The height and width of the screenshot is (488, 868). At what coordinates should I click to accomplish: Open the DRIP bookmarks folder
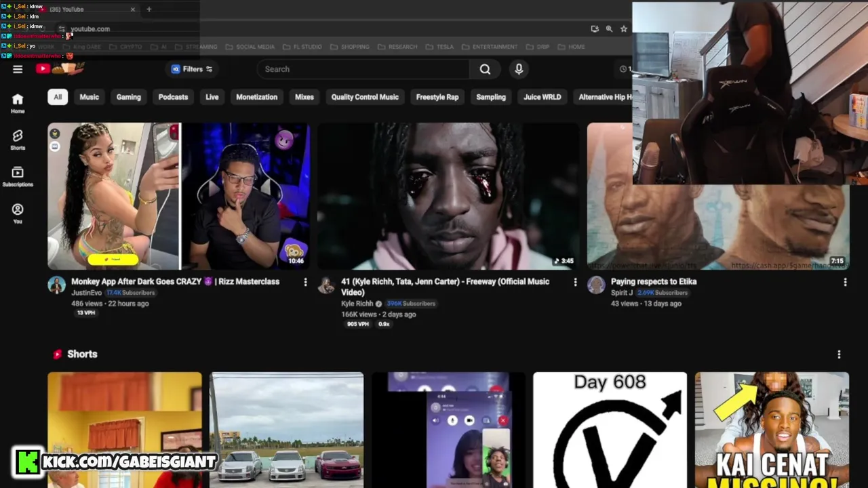point(538,47)
